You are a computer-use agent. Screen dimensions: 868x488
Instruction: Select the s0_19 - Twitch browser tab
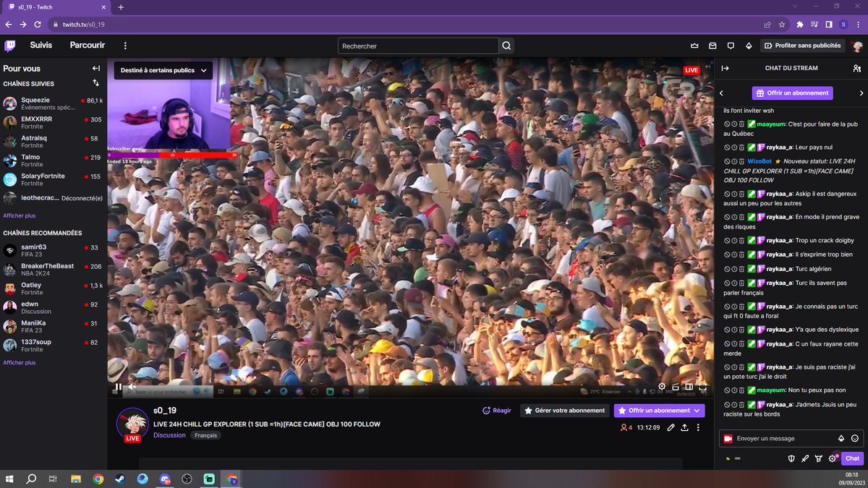[56, 7]
